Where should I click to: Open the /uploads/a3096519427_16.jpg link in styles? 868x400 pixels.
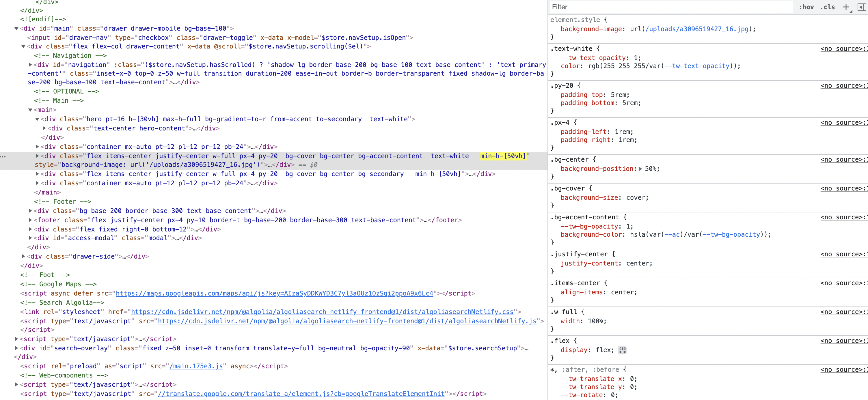click(697, 29)
